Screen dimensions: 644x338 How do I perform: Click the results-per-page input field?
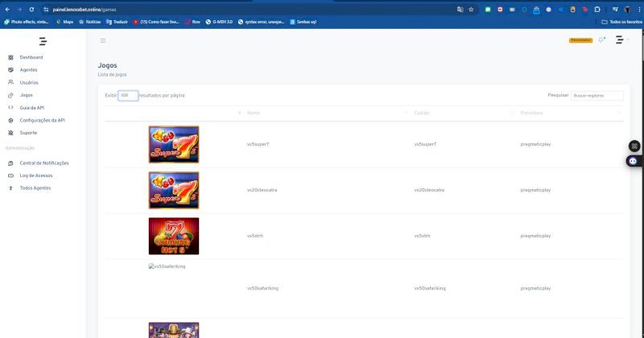(128, 95)
